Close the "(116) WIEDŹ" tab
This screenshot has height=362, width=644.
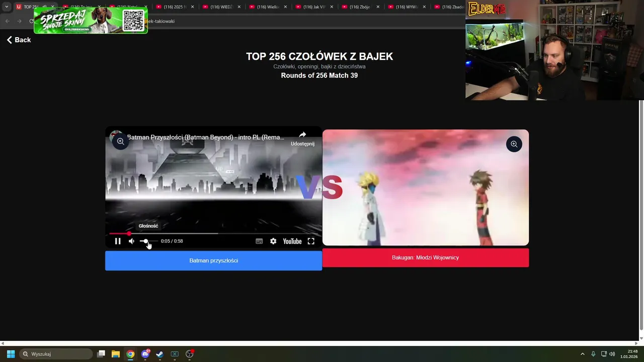click(x=239, y=7)
